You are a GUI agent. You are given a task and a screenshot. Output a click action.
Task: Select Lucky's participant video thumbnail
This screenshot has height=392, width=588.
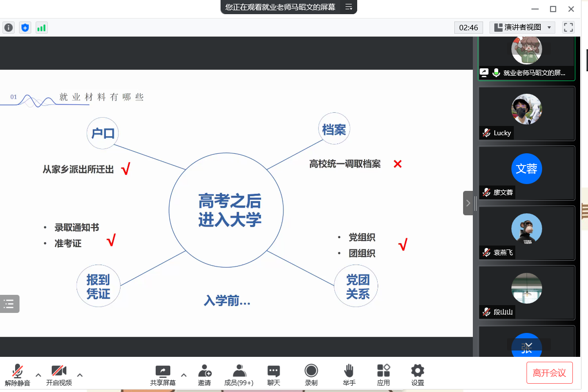pos(527,113)
